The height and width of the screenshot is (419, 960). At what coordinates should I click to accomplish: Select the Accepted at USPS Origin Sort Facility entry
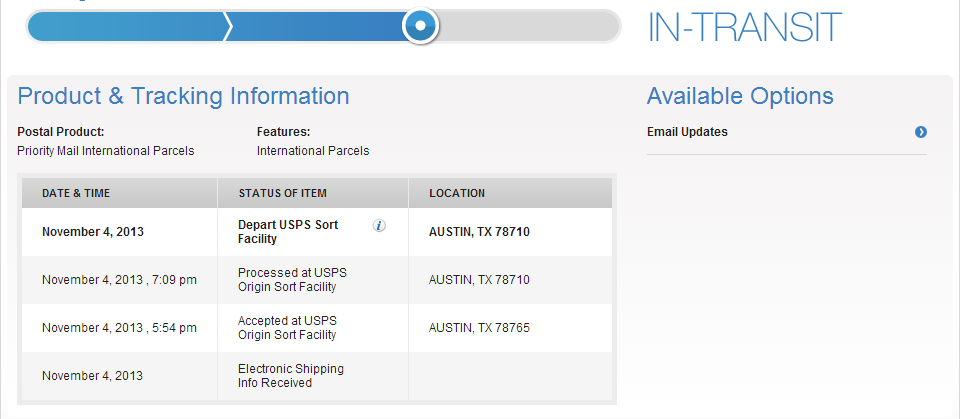coord(288,328)
